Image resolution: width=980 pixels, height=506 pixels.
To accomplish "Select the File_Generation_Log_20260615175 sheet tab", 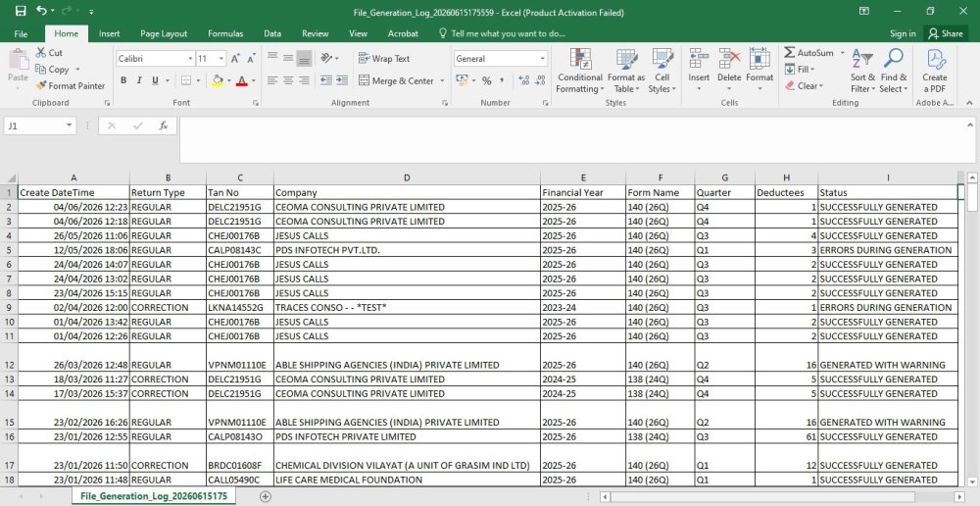I will (154, 496).
